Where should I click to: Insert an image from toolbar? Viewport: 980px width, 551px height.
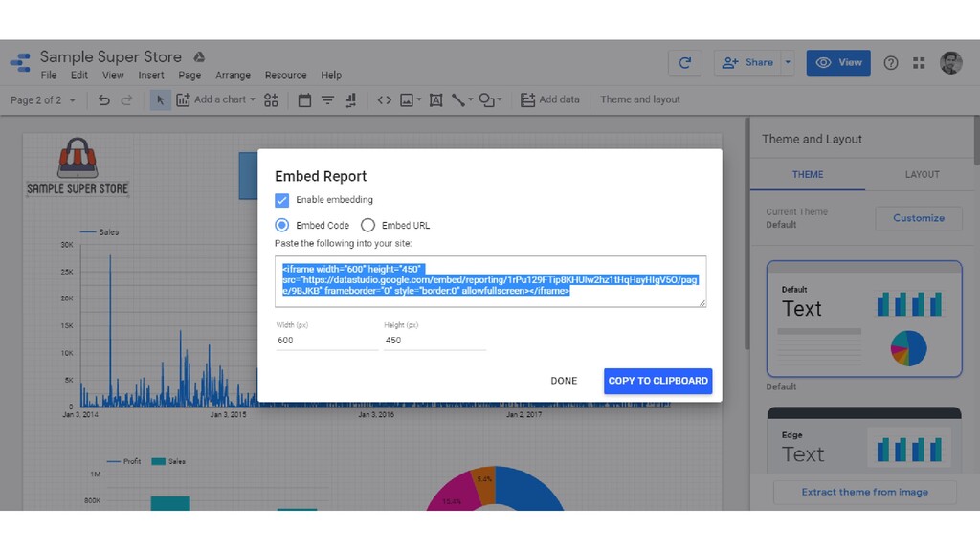407,99
